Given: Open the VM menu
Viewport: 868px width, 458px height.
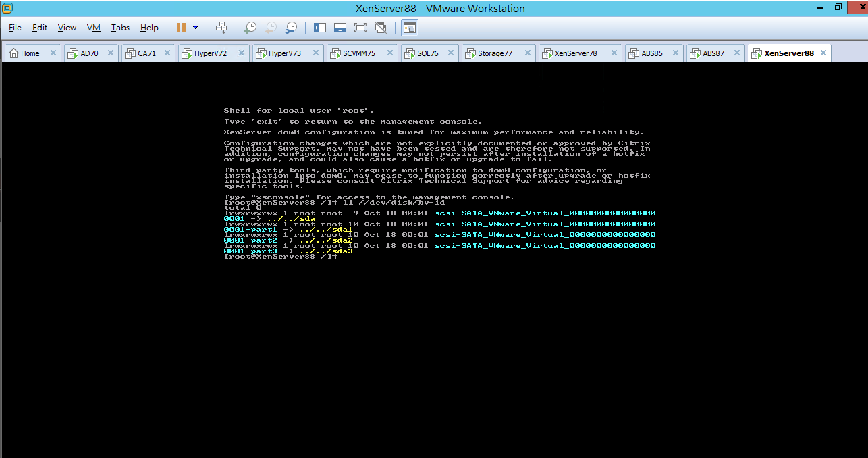Looking at the screenshot, I should (x=94, y=28).
